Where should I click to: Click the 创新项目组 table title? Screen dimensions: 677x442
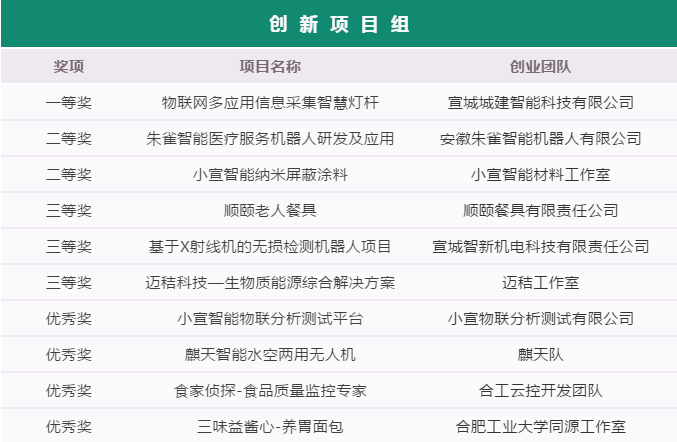339,24
